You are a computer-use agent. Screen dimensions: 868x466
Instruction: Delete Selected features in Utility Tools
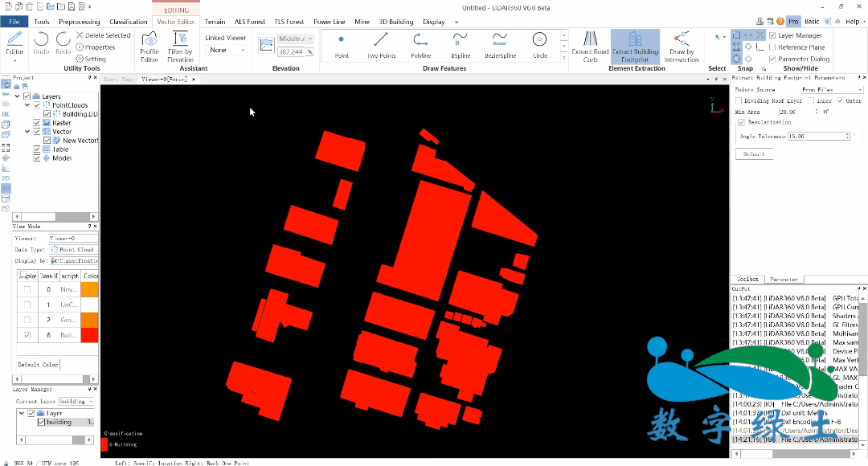click(103, 35)
